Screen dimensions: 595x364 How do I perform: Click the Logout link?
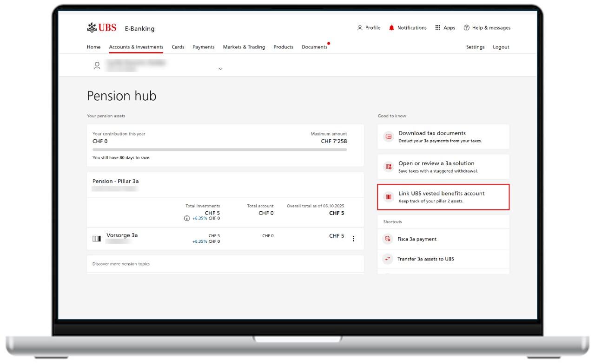pyautogui.click(x=501, y=47)
